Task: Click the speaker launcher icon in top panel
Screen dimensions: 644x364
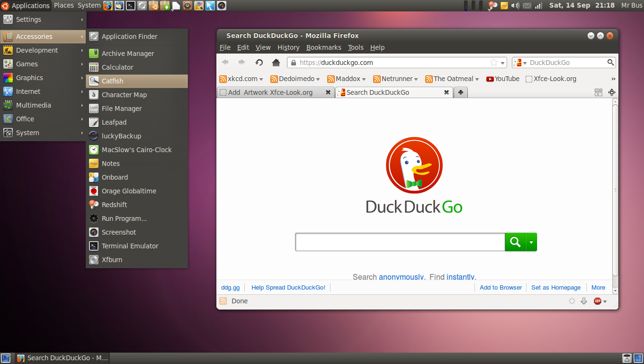Action: 188,6
